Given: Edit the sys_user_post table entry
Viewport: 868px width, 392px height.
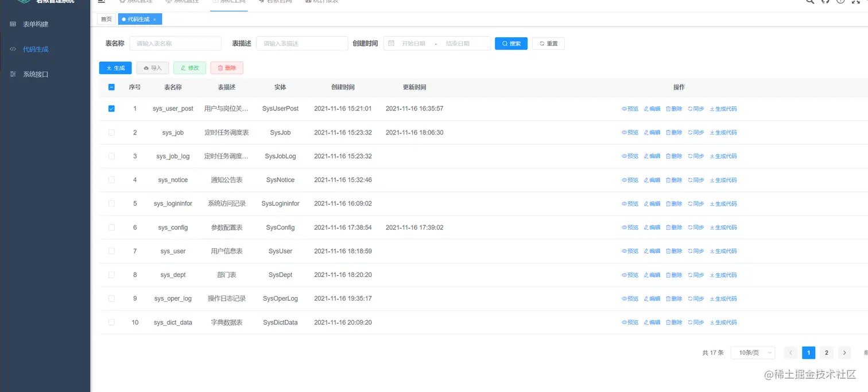Looking at the screenshot, I should [x=652, y=109].
